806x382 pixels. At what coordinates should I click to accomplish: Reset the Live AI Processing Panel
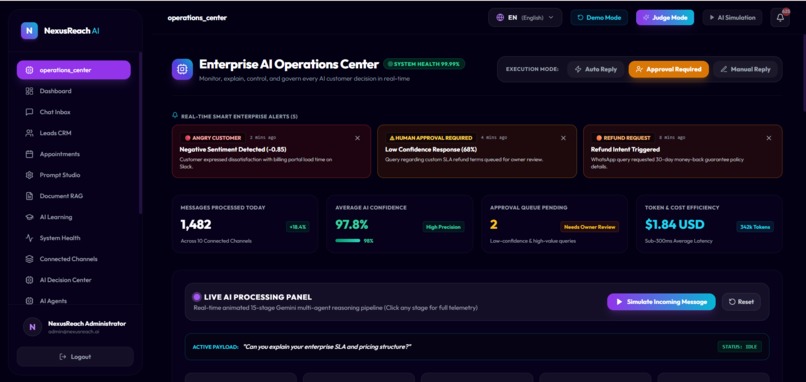tap(741, 302)
